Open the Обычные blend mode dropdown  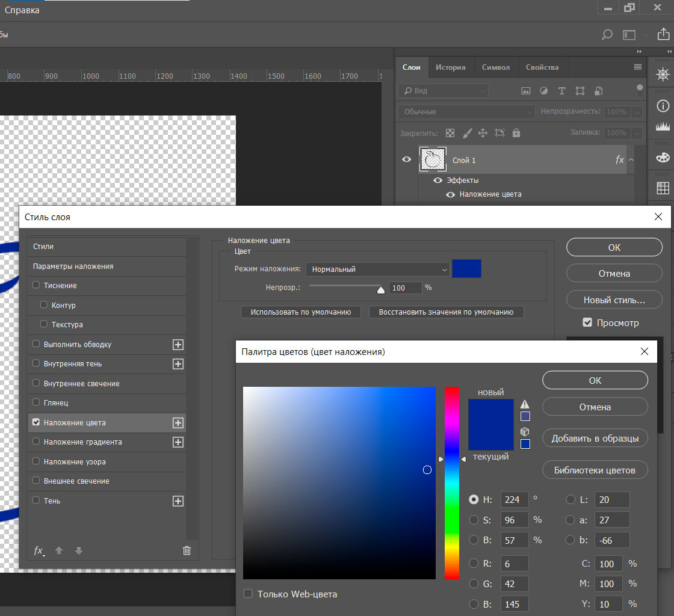point(466,112)
